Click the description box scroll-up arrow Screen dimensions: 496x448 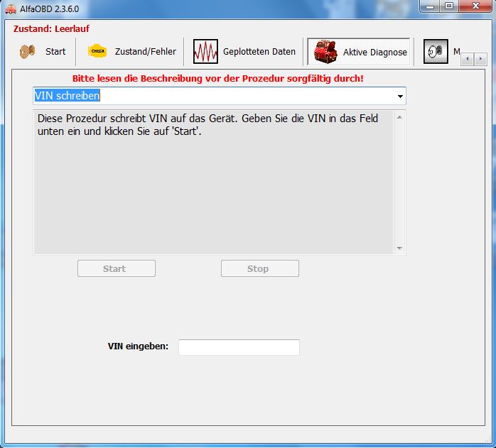coord(399,116)
